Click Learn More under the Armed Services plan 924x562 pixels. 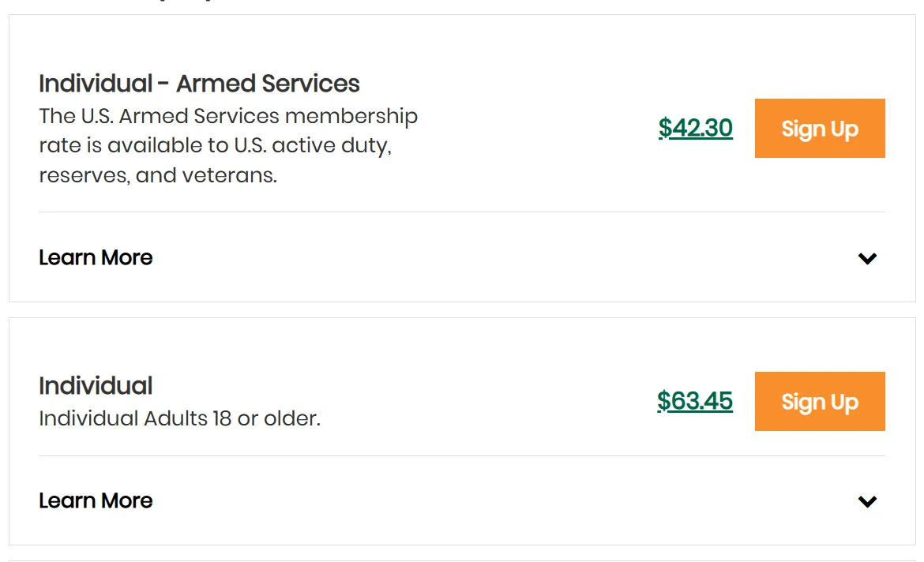[96, 258]
